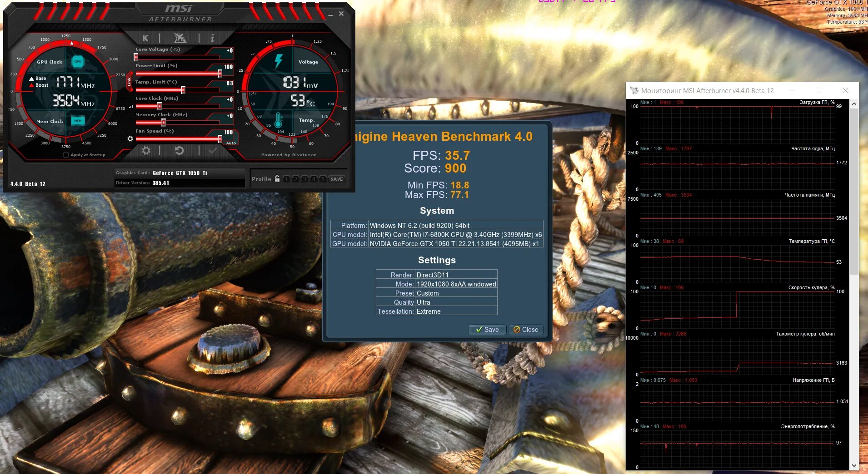Click 'GeForce GTX 1050 Ti' graphics card text
Screen dimensions: 868x474
coord(180,173)
